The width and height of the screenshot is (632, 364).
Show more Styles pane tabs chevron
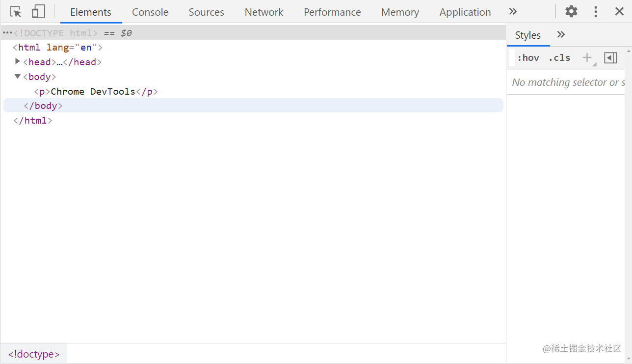pyautogui.click(x=561, y=35)
